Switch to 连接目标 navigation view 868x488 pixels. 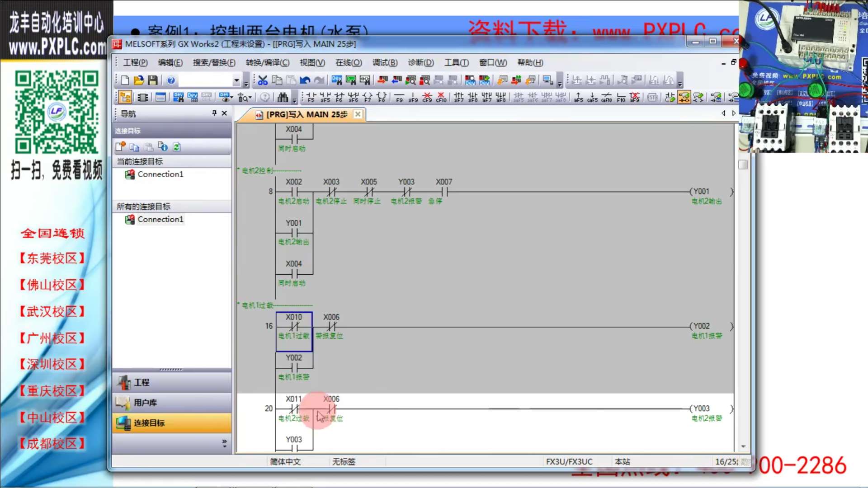pyautogui.click(x=172, y=423)
